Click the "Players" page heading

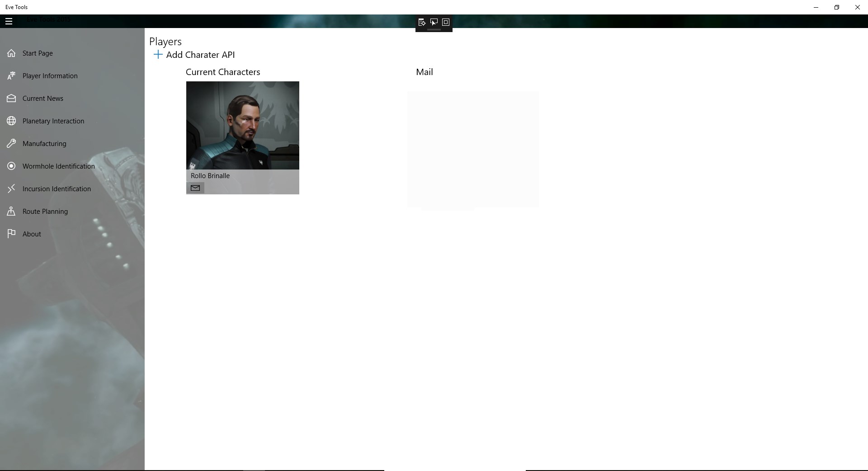pyautogui.click(x=165, y=42)
